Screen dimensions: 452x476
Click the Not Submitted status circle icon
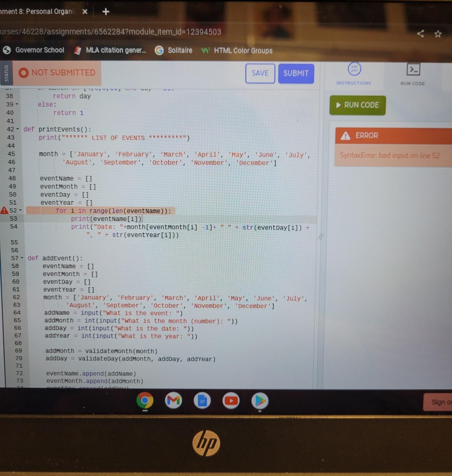click(x=23, y=73)
